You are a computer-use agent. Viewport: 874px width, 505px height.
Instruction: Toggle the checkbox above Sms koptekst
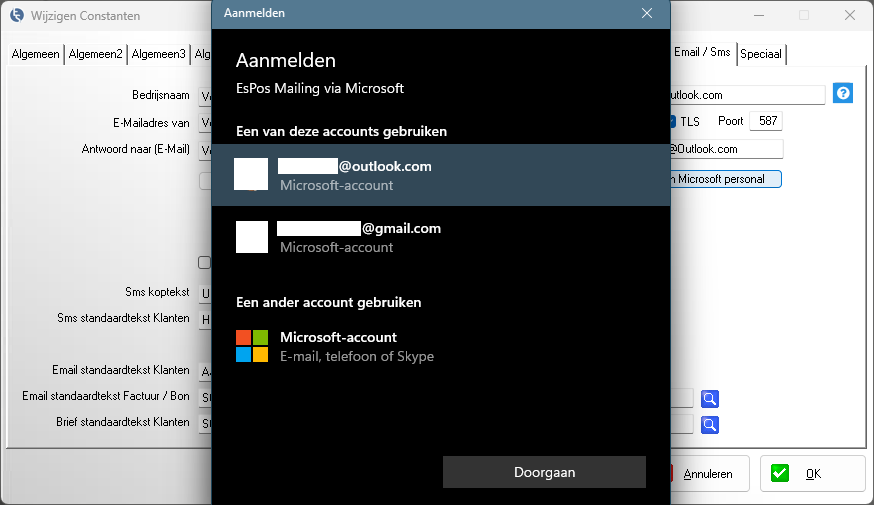(205, 263)
